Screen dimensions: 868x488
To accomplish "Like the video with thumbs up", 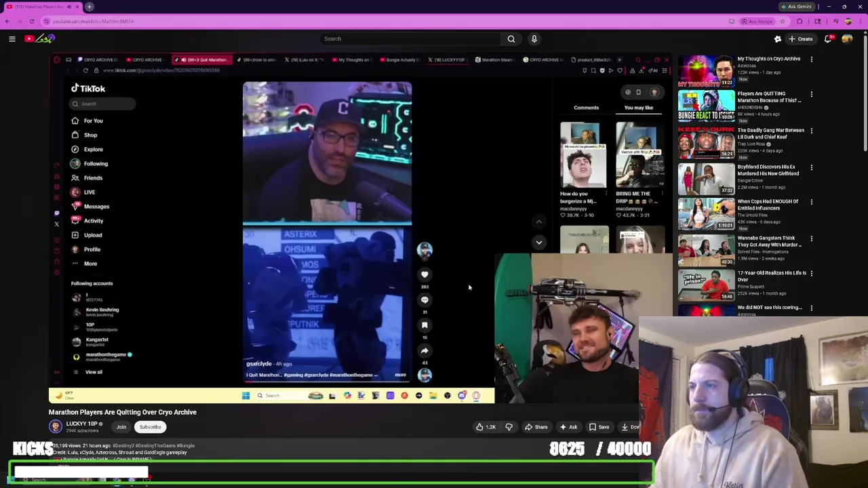I will 485,427.
